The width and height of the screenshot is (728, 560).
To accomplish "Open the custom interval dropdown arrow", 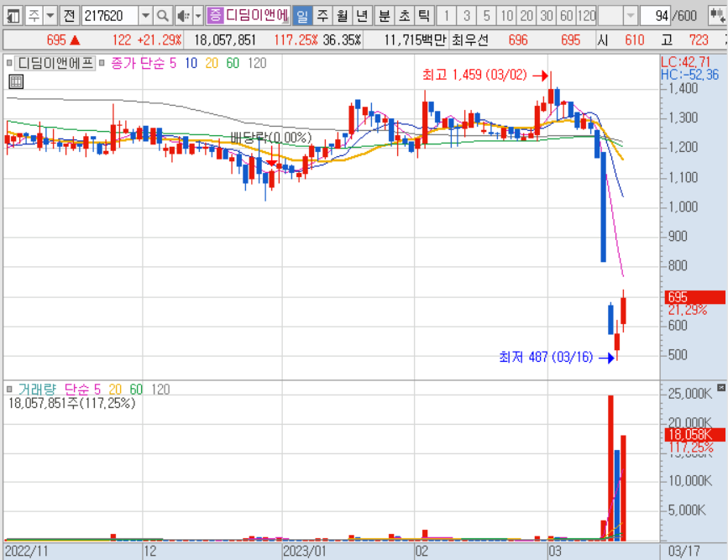I will (x=630, y=16).
